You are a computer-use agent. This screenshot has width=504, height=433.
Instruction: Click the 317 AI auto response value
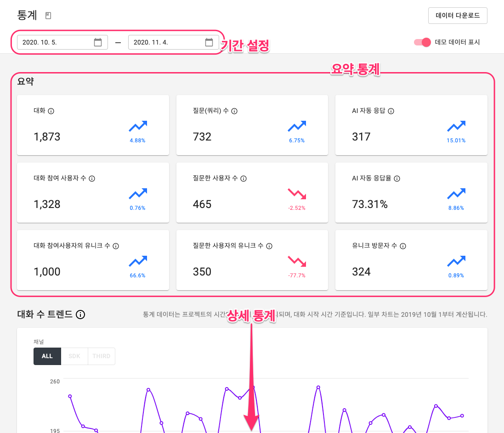(361, 137)
